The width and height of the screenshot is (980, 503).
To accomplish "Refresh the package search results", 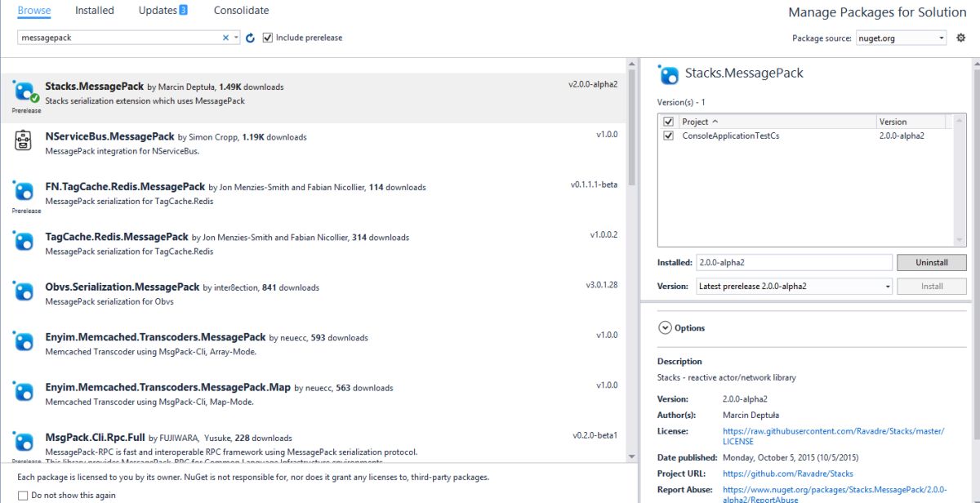I will (250, 38).
